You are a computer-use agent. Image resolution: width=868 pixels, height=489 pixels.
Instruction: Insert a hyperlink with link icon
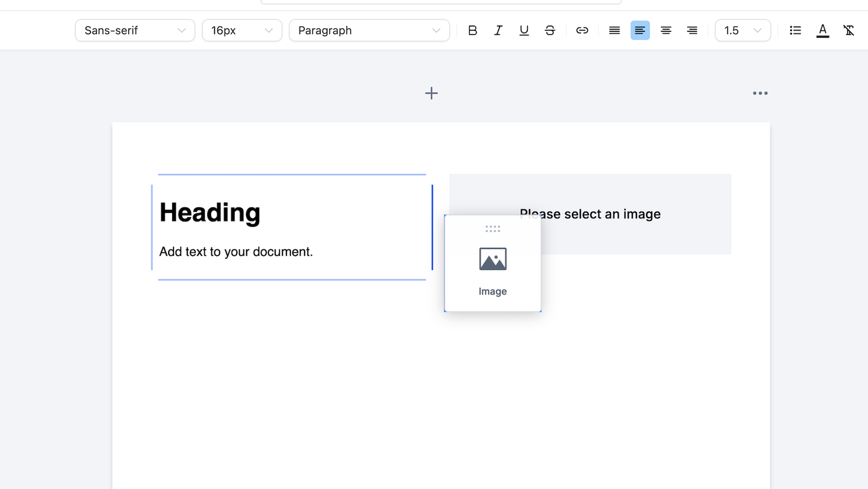(582, 30)
